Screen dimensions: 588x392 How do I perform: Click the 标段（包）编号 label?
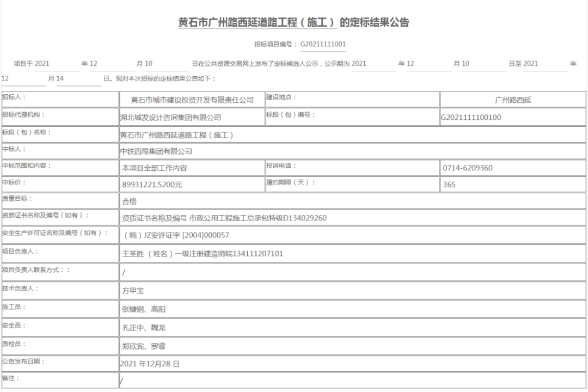[x=290, y=114]
